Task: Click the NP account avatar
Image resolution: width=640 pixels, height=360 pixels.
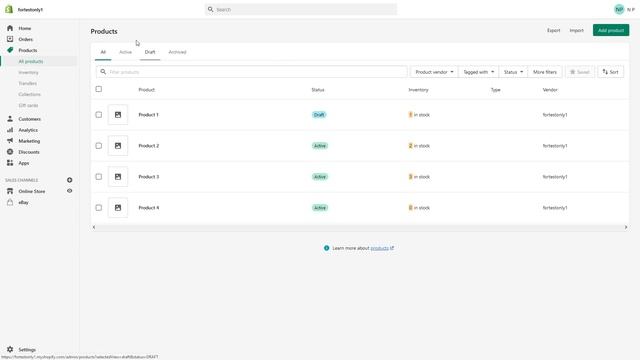Action: pos(619,9)
